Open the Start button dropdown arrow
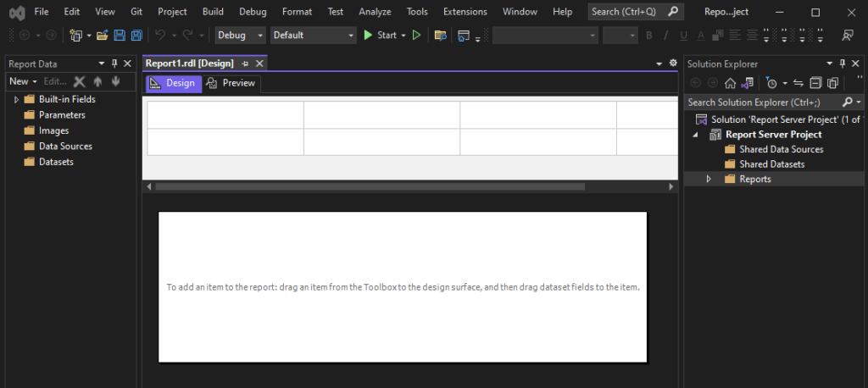This screenshot has width=868, height=388. tap(403, 36)
